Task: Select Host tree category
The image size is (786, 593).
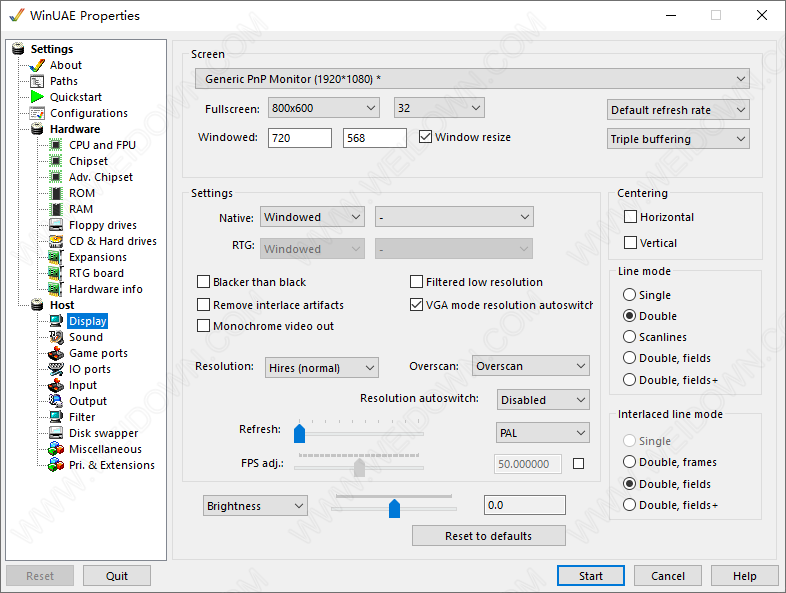Action: (x=62, y=305)
